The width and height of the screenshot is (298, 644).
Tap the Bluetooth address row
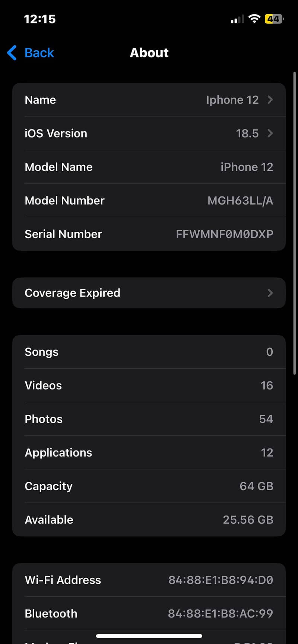pos(149,613)
